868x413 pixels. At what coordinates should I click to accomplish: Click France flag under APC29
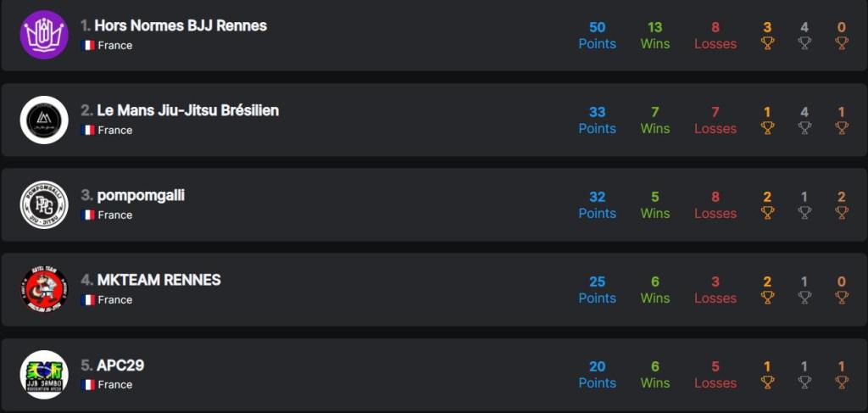pyautogui.click(x=87, y=384)
